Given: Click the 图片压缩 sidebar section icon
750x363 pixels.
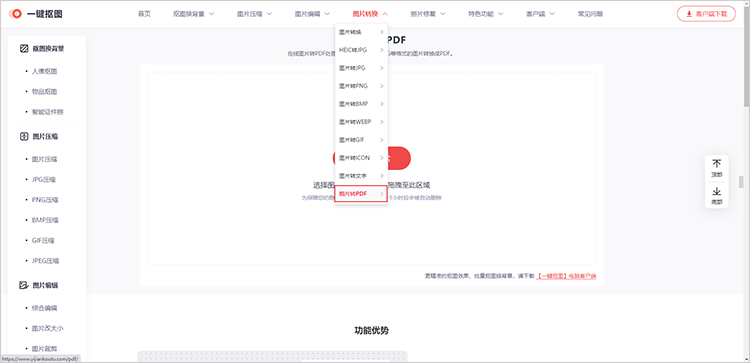Looking at the screenshot, I should click(x=24, y=136).
